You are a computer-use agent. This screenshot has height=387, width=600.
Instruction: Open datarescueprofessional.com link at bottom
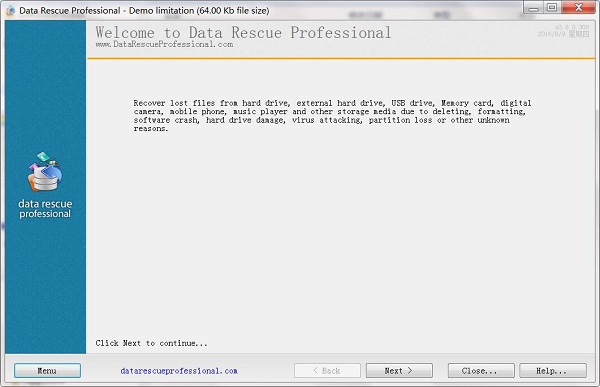[179, 371]
